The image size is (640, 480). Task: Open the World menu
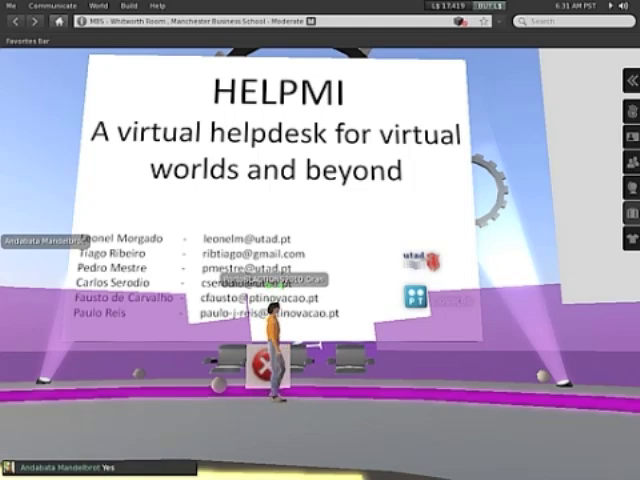pyautogui.click(x=98, y=6)
